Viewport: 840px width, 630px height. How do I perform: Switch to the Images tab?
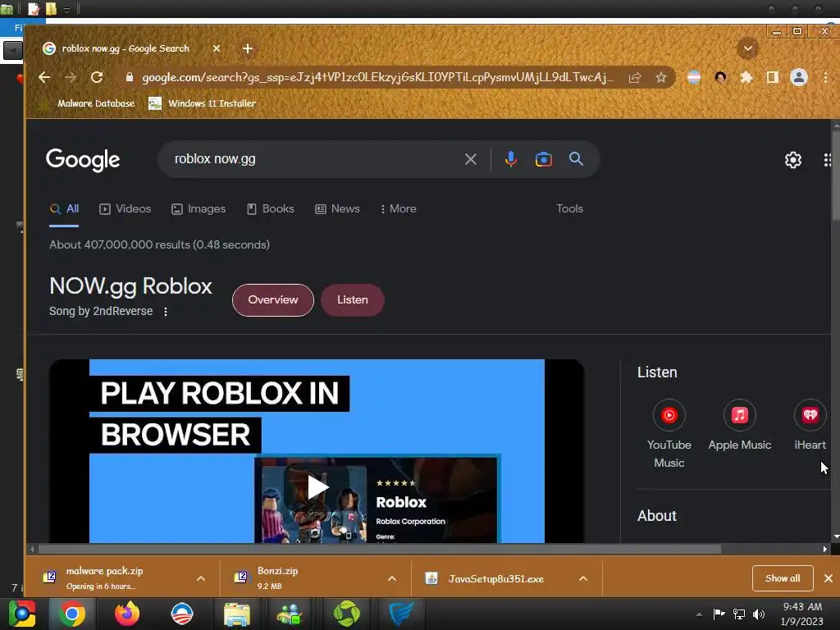199,209
